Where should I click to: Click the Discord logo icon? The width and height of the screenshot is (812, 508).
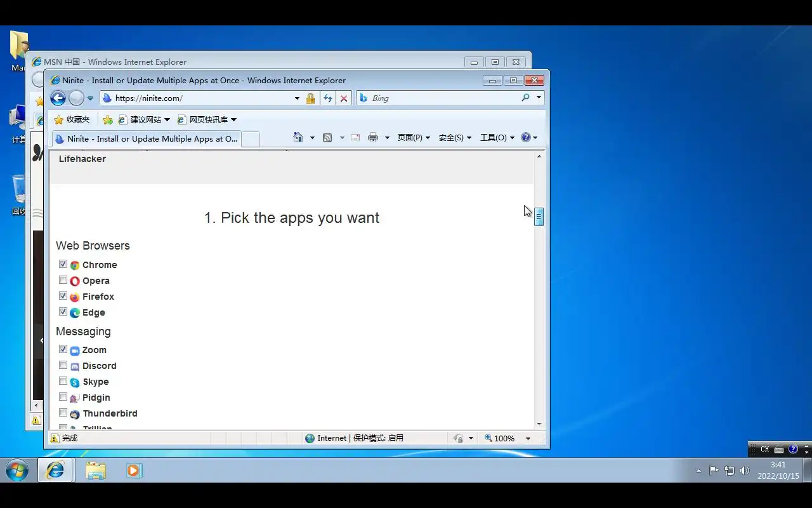75,366
